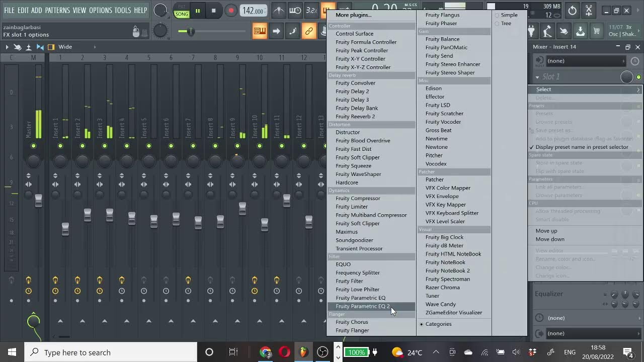Open the TOOLS menu
The height and width of the screenshot is (362, 644).
pos(123,10)
